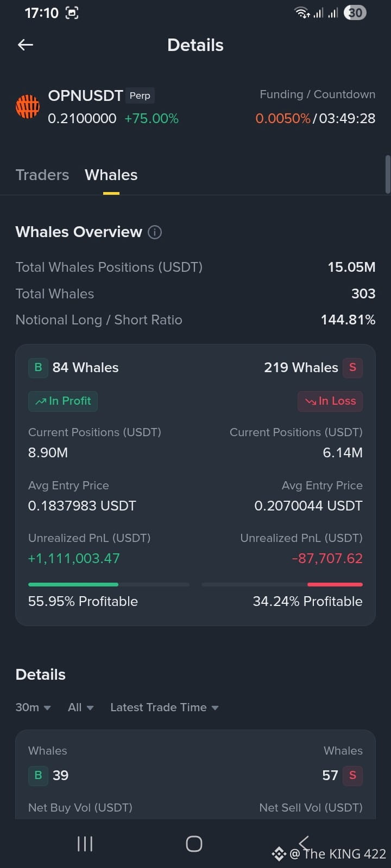This screenshot has height=868, width=391.
Task: Tap the B badge beside 39 whales
Action: point(38,775)
